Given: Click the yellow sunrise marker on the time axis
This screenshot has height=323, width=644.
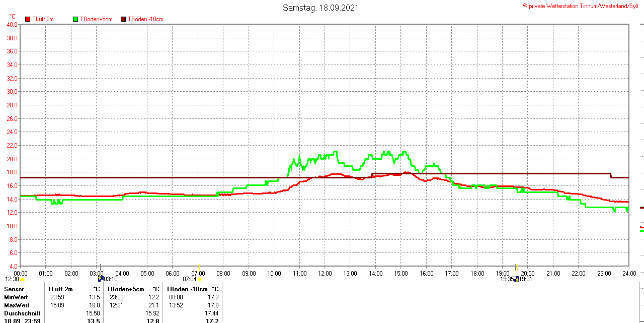Looking at the screenshot, I should tap(199, 267).
